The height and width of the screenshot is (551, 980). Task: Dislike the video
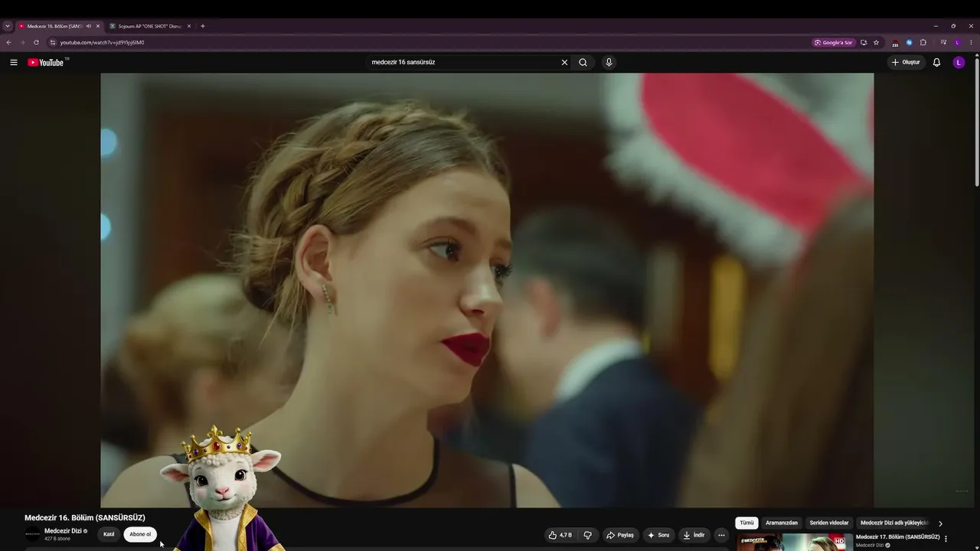tap(588, 535)
